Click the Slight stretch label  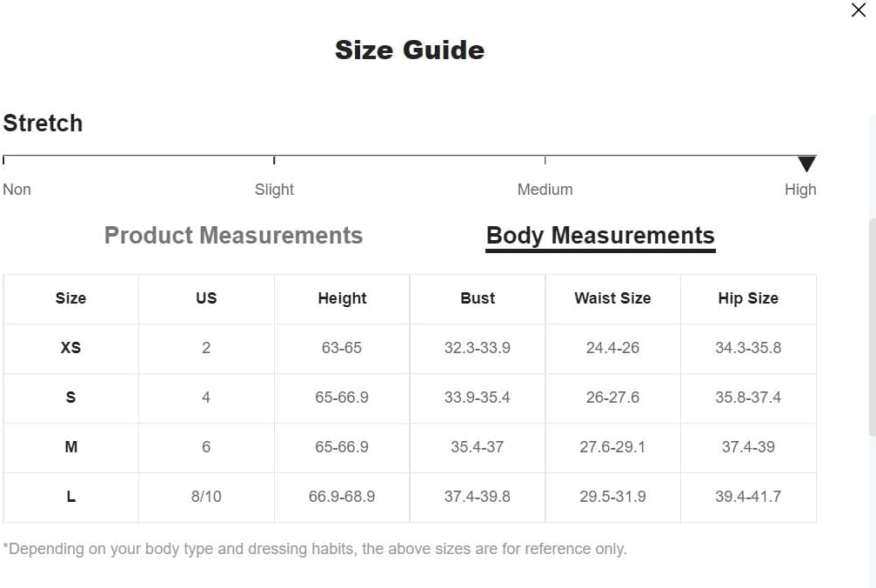click(x=274, y=190)
